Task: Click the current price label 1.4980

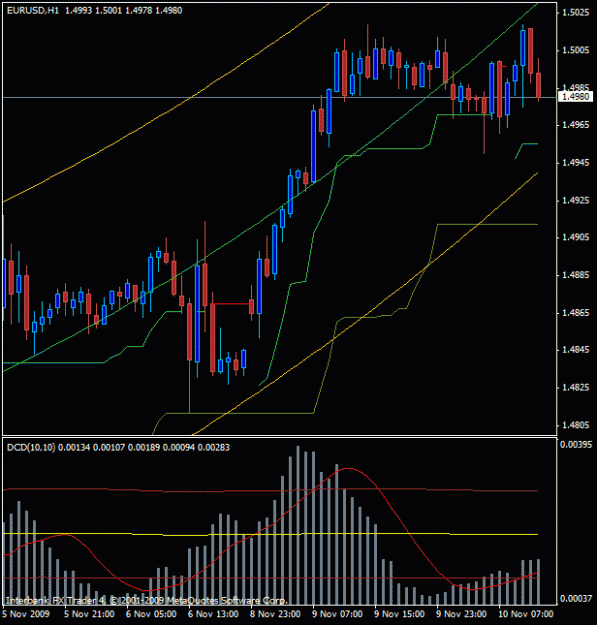Action: pos(575,97)
